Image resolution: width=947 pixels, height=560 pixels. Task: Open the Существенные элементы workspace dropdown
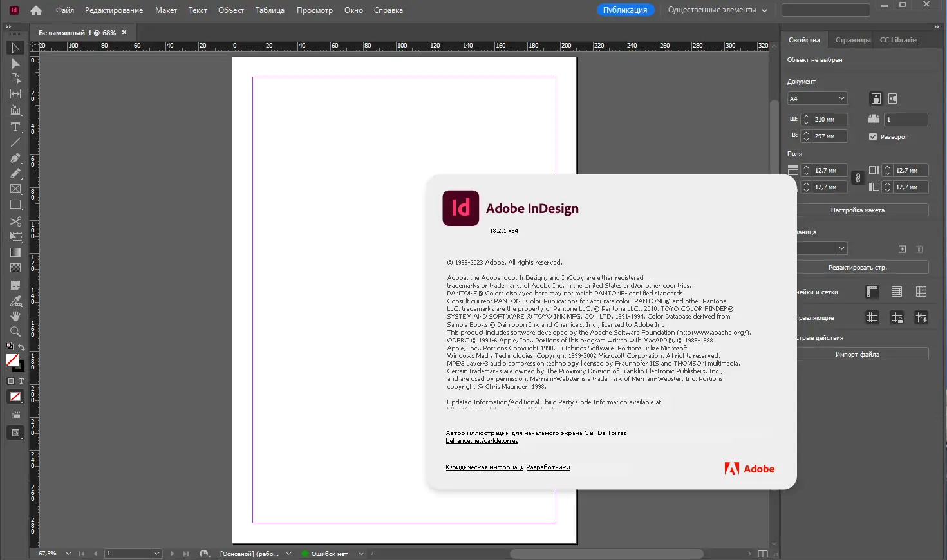(715, 10)
